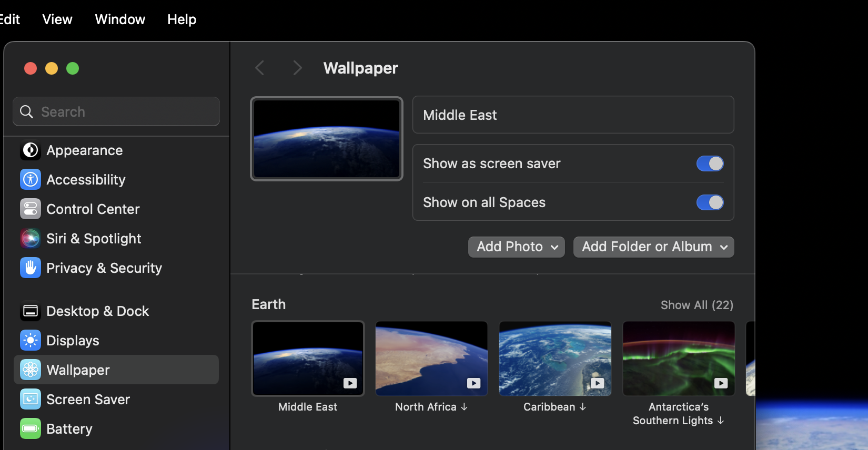Focus the Search field
The width and height of the screenshot is (868, 450).
click(116, 111)
